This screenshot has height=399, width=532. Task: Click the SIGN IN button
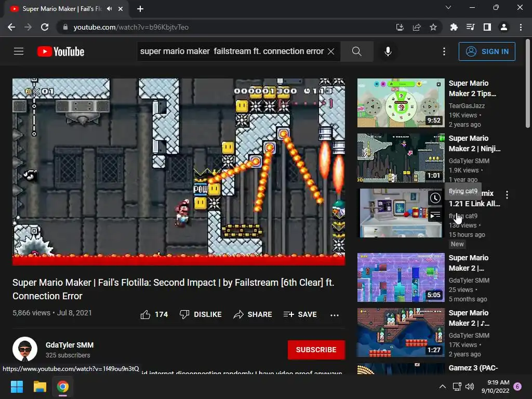(486, 51)
